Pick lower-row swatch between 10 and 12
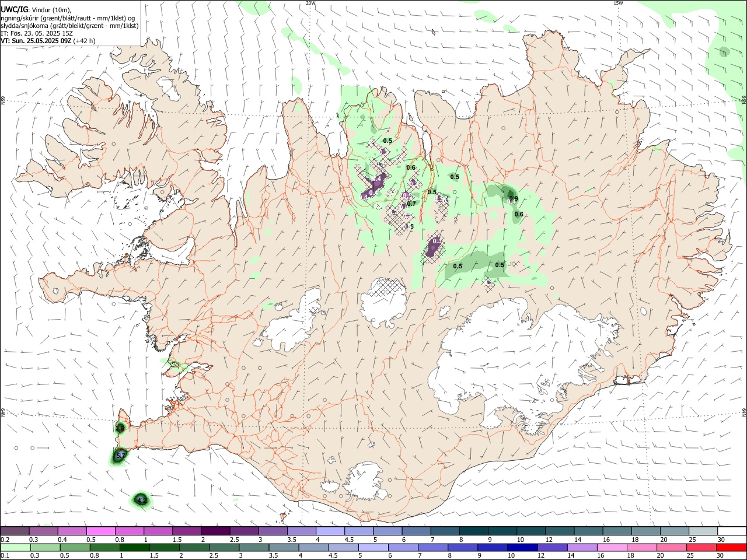 pos(521,548)
